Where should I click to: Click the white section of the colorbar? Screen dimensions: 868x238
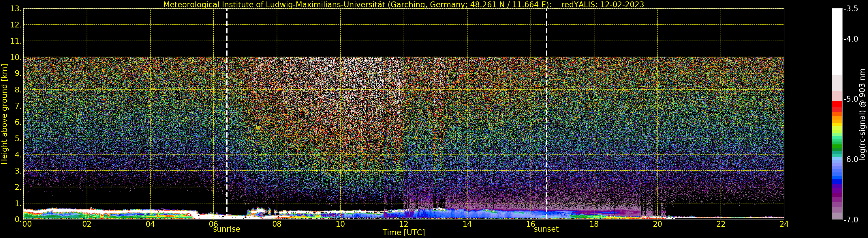[x=837, y=42]
